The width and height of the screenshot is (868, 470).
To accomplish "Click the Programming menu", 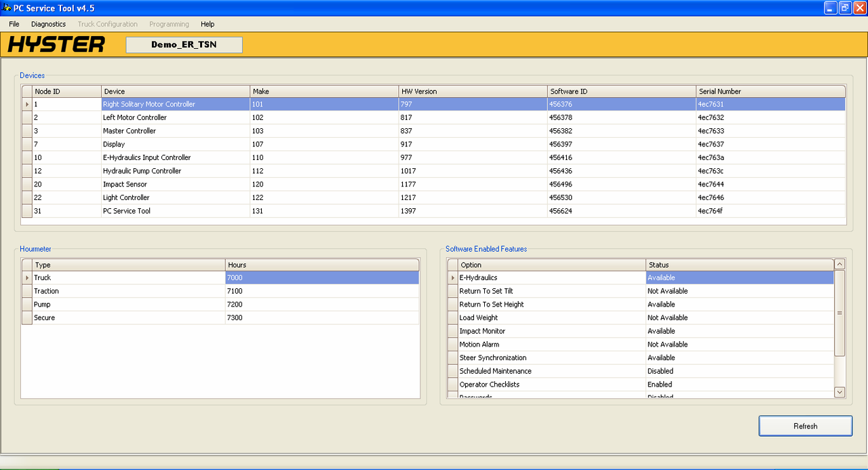I will (x=169, y=24).
